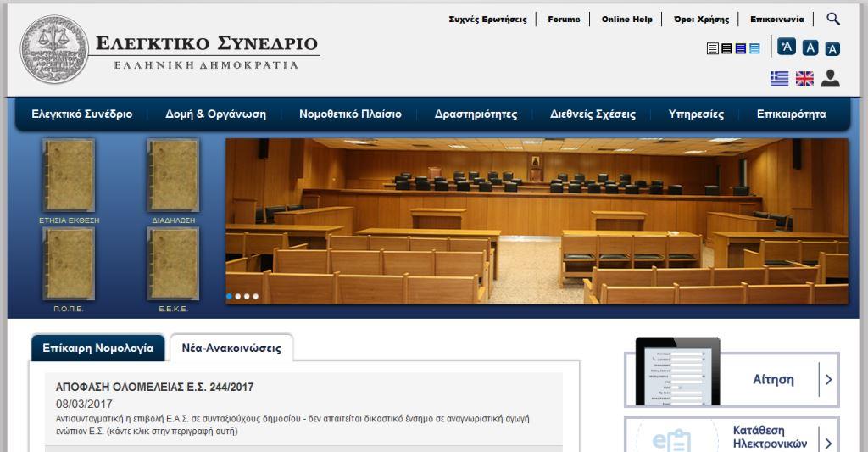Open user login silhouette icon
Screen dimensions: 868x452
click(830, 79)
